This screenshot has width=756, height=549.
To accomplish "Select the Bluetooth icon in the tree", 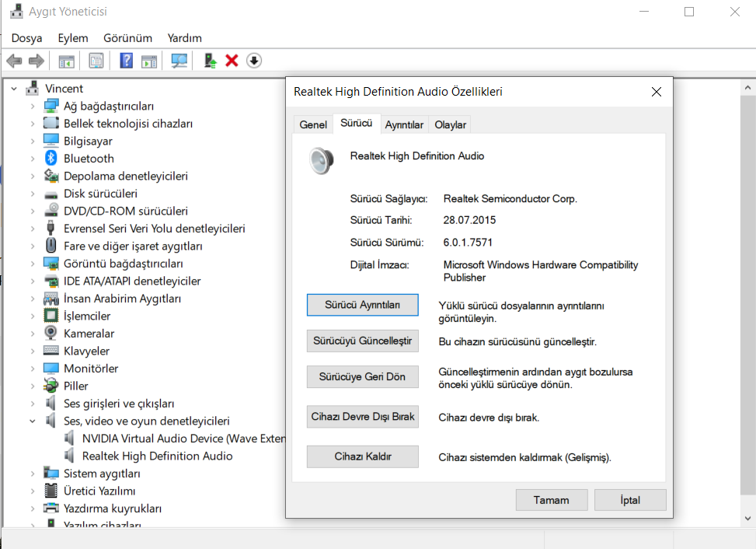I will [51, 158].
